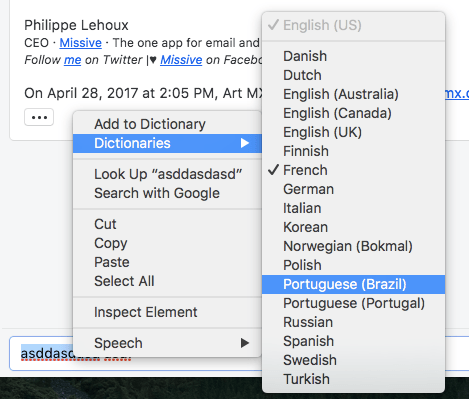The height and width of the screenshot is (399, 469).
Task: Select Look Up "asddasdasd"
Action: point(167,174)
